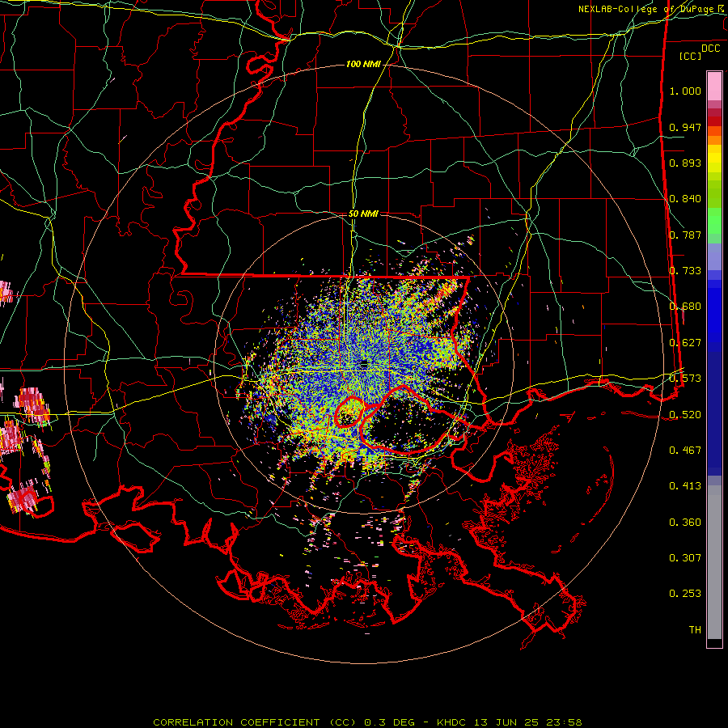Click the [CC] units label
Image resolution: width=728 pixels, height=728 pixels.
point(690,56)
